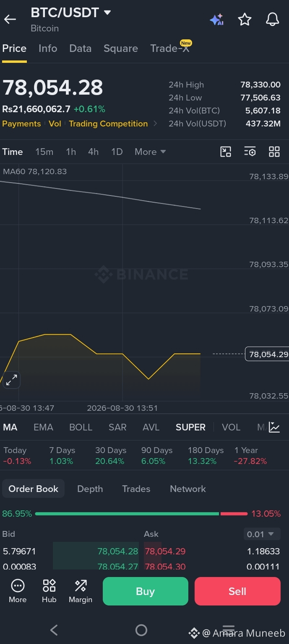Tap the Android home circle button

pyautogui.click(x=141, y=630)
